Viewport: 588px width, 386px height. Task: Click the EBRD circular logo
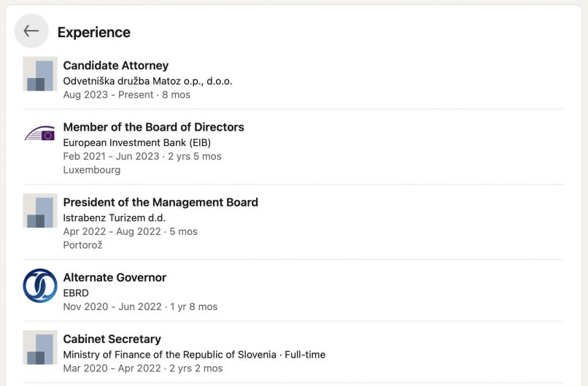click(39, 285)
